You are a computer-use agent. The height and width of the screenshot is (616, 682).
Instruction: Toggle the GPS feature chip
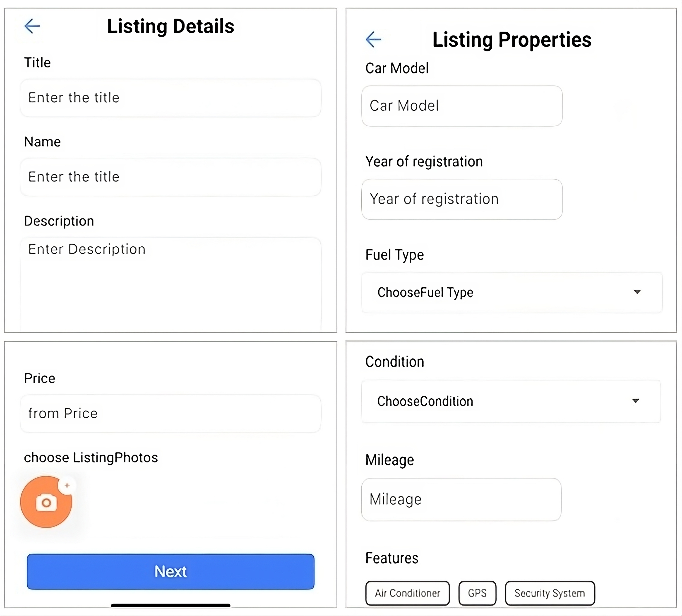click(x=477, y=593)
